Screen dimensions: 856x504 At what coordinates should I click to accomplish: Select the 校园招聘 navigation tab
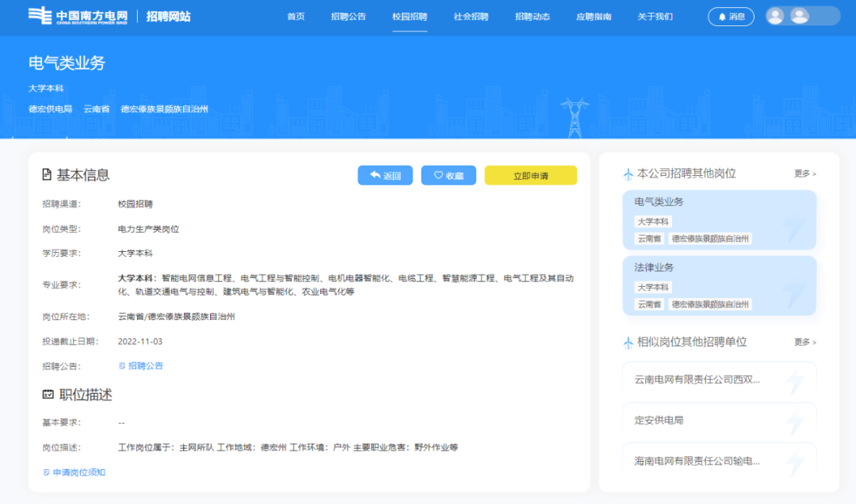point(410,17)
